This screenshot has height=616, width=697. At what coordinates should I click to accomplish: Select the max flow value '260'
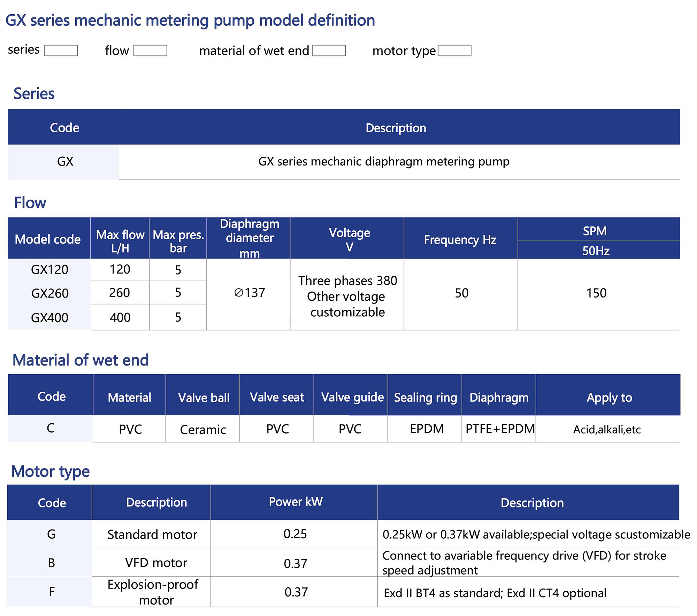[x=120, y=293]
